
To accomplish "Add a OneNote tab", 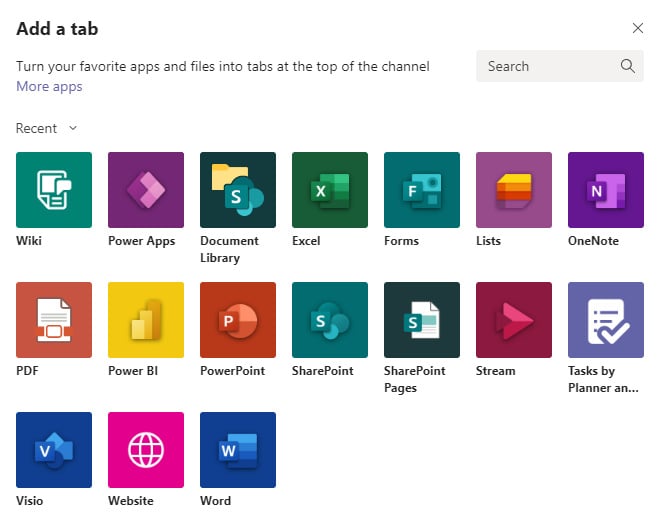I will click(606, 190).
